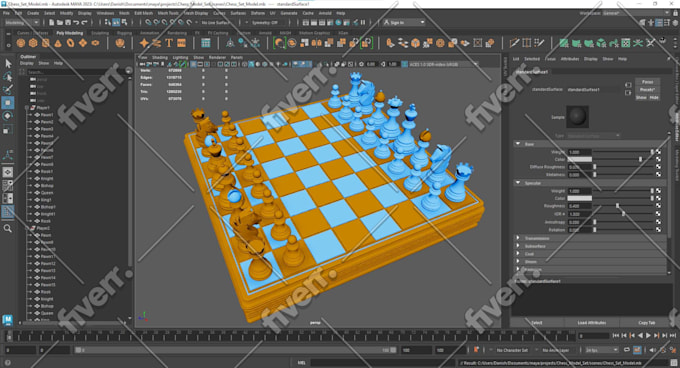This screenshot has height=368, width=680.
Task: Choose the Select tool arrow in toolbox
Action: (x=8, y=64)
